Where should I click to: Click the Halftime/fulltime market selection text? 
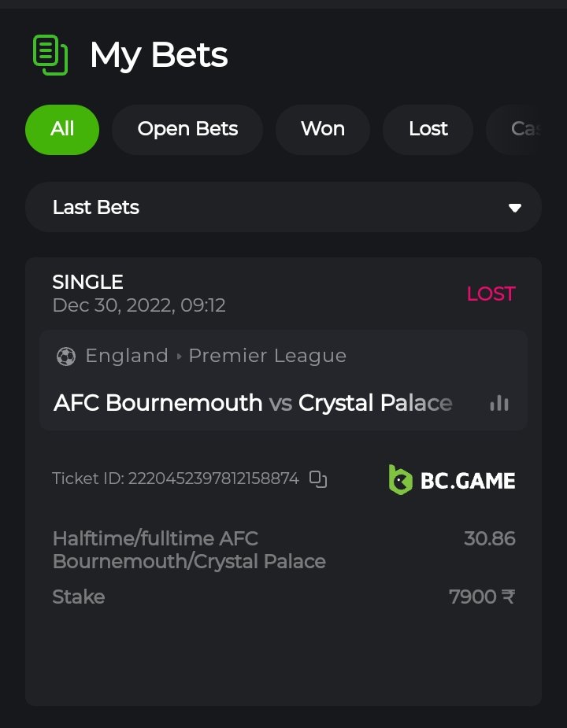pos(189,550)
